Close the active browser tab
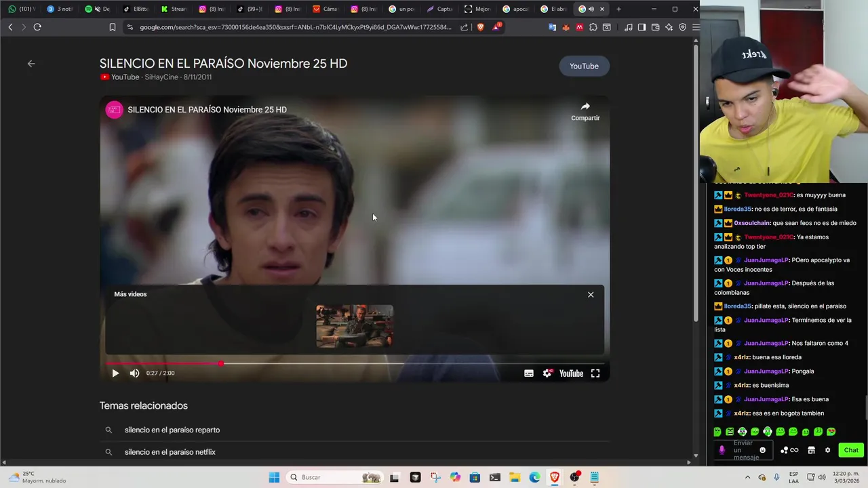868x488 pixels. (x=601, y=9)
